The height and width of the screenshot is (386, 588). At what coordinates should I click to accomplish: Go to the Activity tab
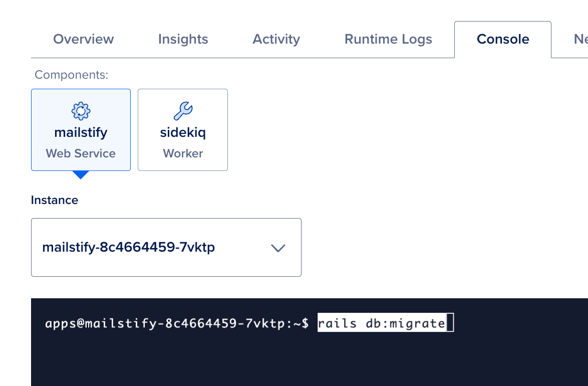(x=276, y=39)
